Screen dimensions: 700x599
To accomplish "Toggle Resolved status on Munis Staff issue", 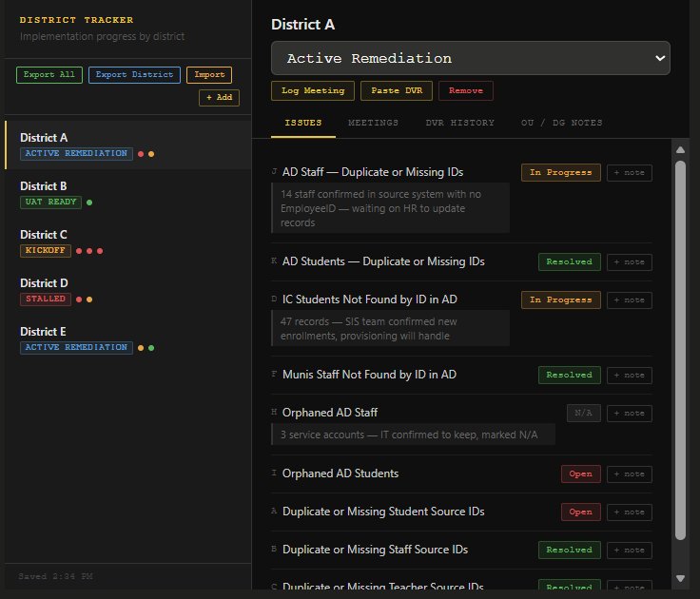I will (569, 375).
